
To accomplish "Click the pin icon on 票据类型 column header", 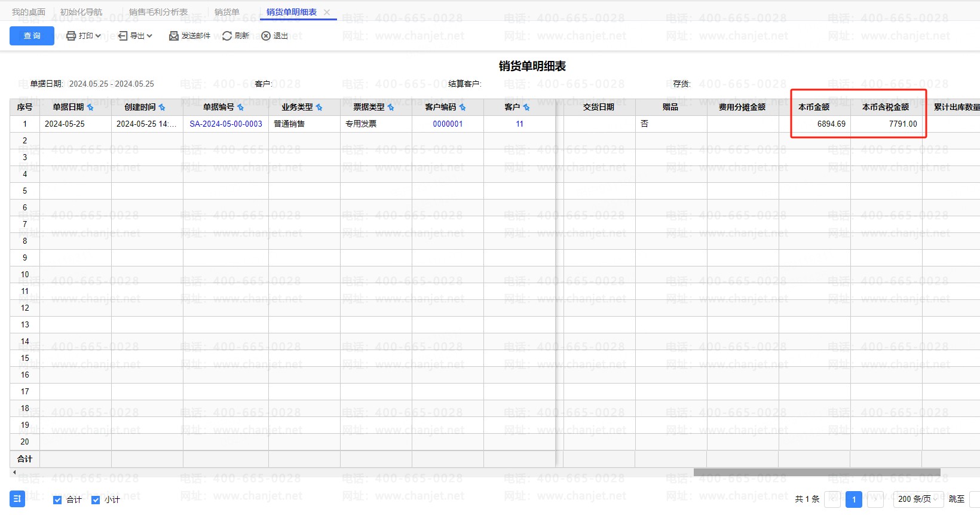I will (391, 108).
